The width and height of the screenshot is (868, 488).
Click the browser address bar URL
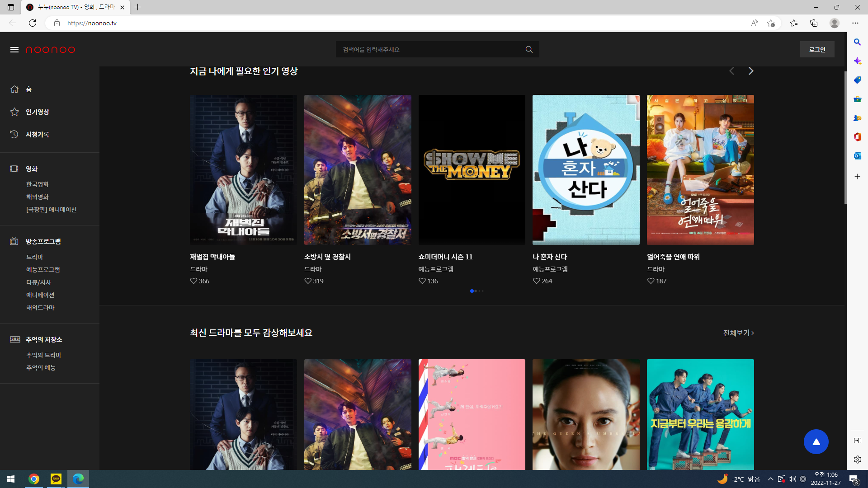click(92, 23)
